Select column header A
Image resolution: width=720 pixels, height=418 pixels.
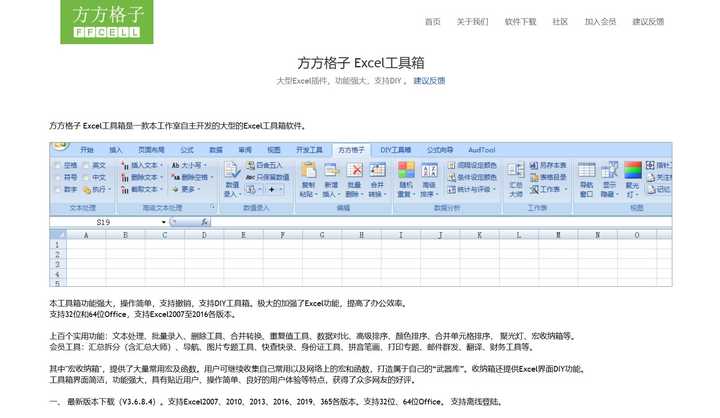86,235
